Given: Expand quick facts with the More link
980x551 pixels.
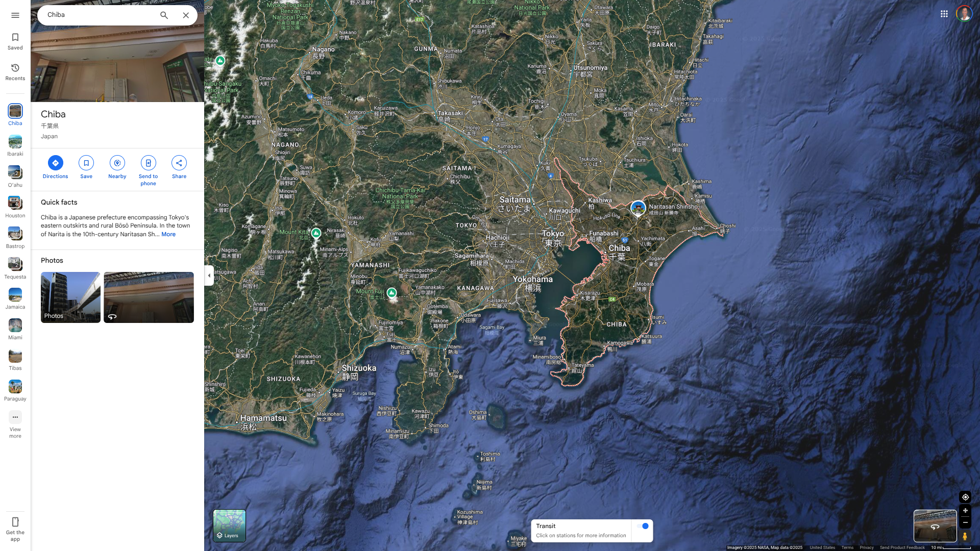Looking at the screenshot, I should (168, 234).
